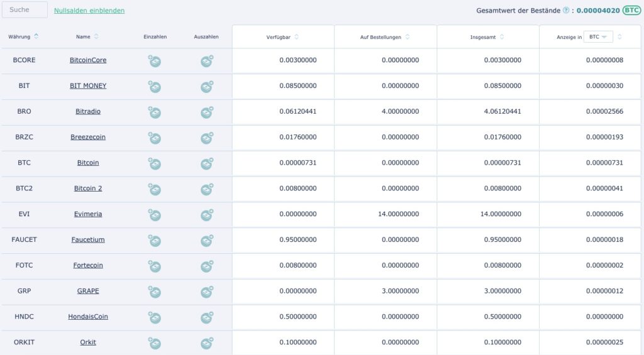Viewport: 644px width, 355px height.
Task: Deposit Bitcoin 2 (BTC2) icon
Action: coord(155,190)
